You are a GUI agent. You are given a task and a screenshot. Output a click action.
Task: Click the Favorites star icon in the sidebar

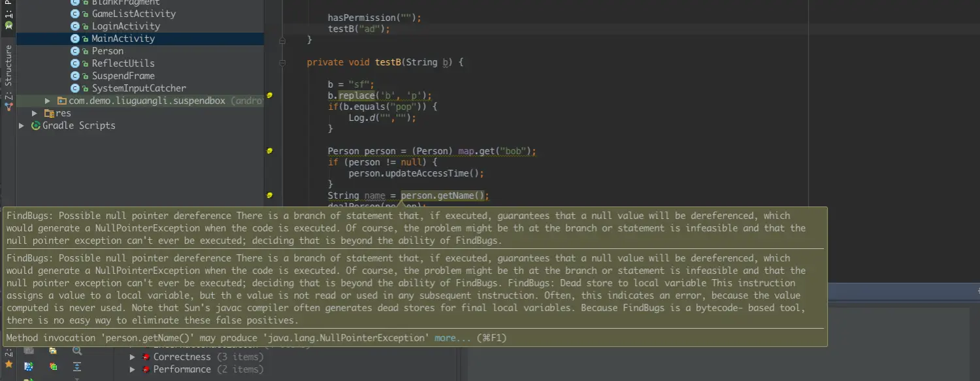[8, 363]
